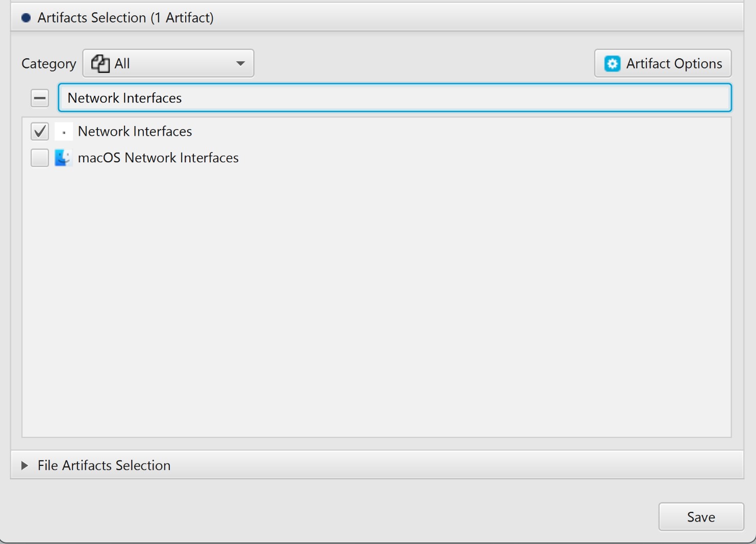Click the minus icon to clear the search filter
The height and width of the screenshot is (544, 756).
click(x=39, y=97)
